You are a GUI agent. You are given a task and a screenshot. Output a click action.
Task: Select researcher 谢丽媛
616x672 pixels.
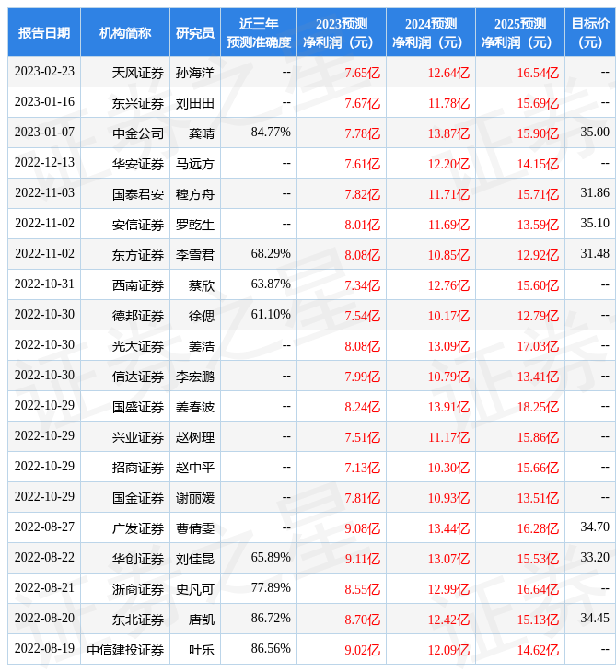[x=195, y=498]
